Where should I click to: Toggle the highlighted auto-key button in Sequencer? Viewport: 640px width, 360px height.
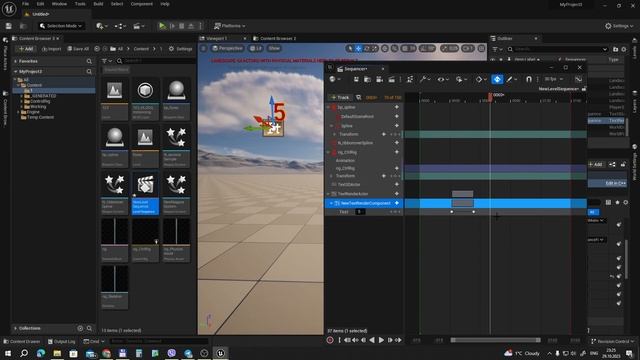[x=497, y=80]
